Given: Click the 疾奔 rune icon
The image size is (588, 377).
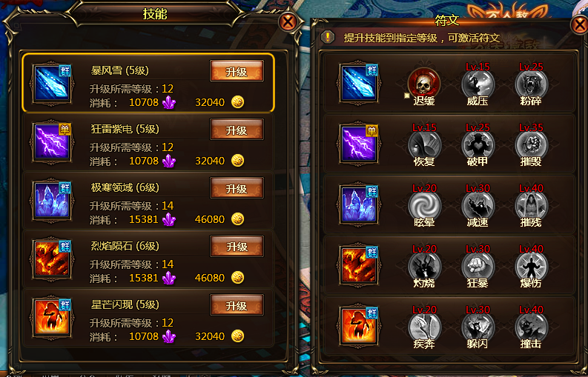Looking at the screenshot, I should (x=424, y=327).
